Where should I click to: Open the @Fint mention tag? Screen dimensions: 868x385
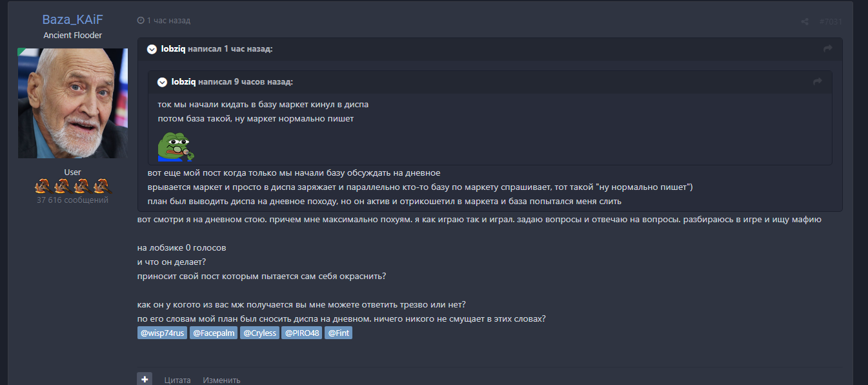pyautogui.click(x=338, y=333)
